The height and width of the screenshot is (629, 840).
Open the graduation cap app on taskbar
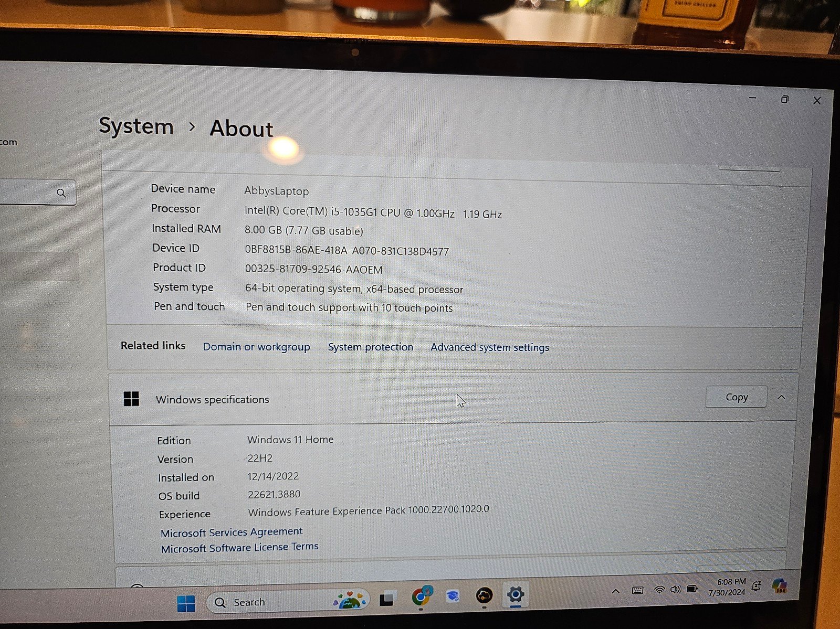click(453, 596)
